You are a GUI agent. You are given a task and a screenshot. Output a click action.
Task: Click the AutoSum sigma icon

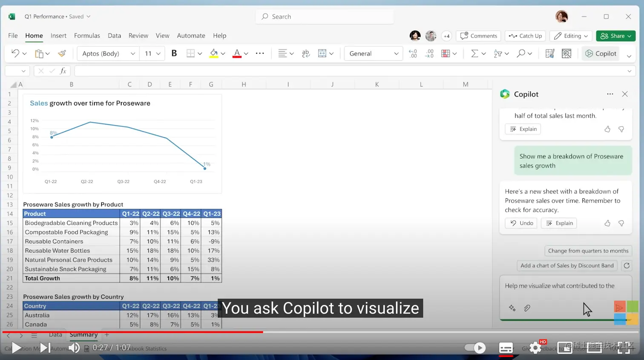(x=474, y=53)
